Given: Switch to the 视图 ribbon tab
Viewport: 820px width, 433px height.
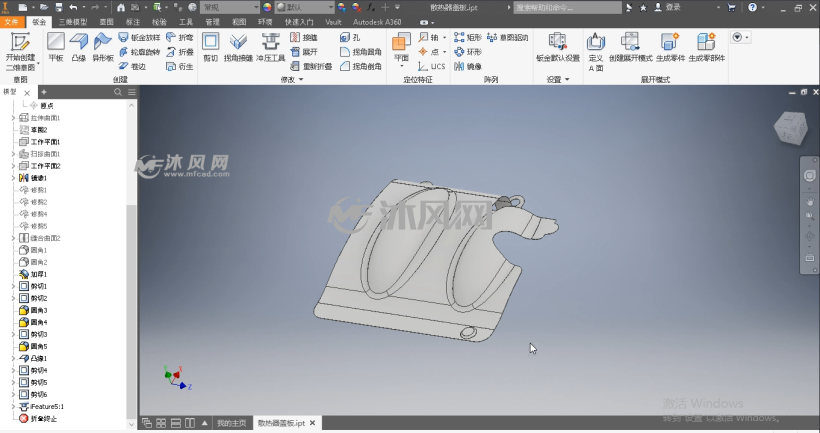Looking at the screenshot, I should 239,22.
